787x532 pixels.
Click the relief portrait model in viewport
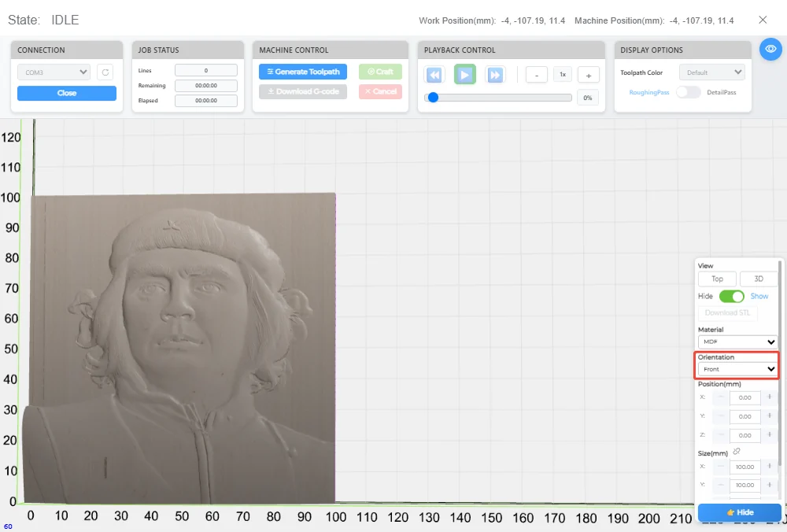pyautogui.click(x=181, y=349)
